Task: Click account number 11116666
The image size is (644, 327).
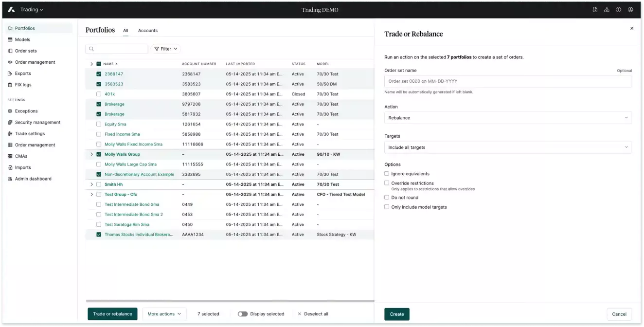Action: click(193, 144)
